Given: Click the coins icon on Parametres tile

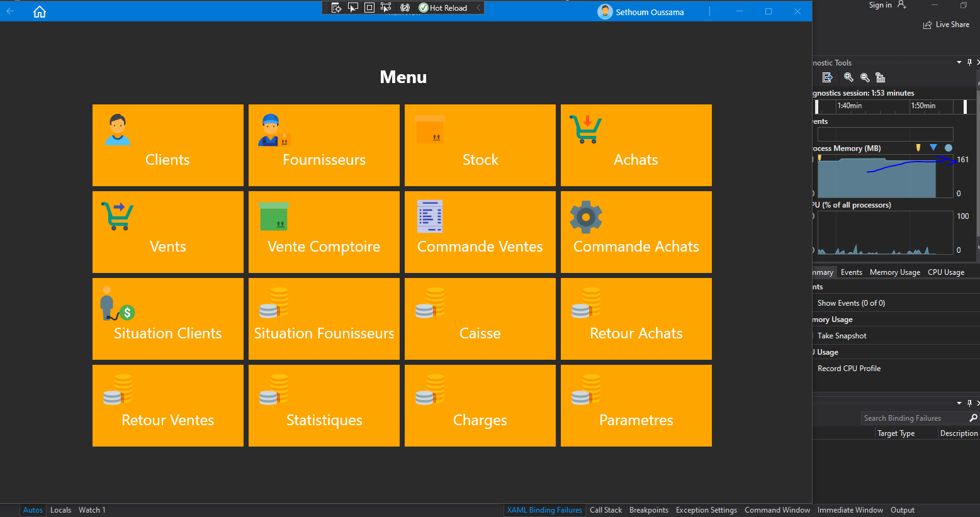Looking at the screenshot, I should coord(586,390).
